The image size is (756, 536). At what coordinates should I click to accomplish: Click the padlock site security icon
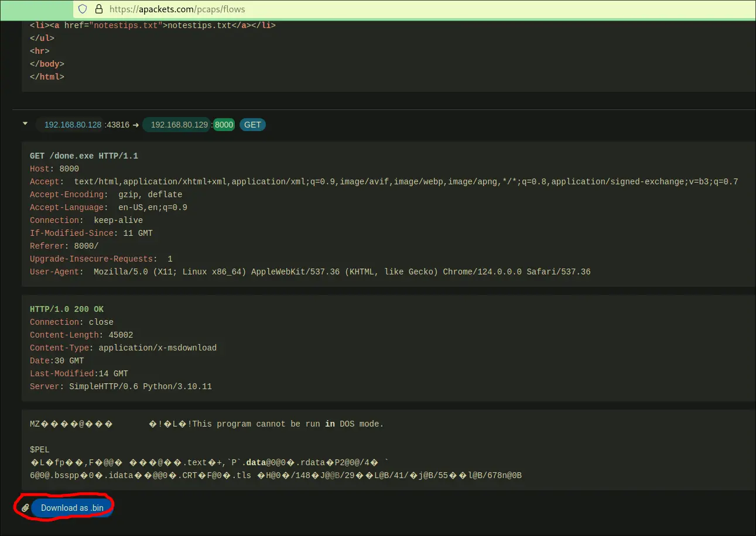[98, 9]
